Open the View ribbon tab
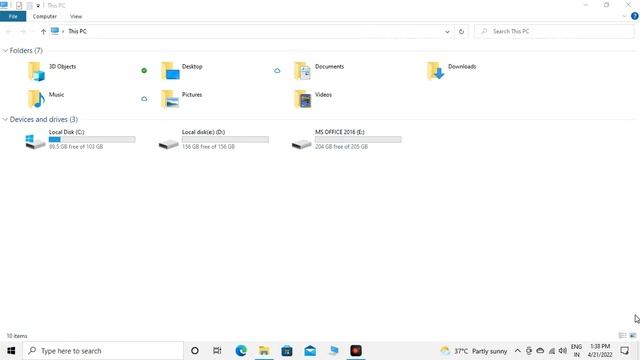Screen dimensions: 640x360 pyautogui.click(x=76, y=16)
